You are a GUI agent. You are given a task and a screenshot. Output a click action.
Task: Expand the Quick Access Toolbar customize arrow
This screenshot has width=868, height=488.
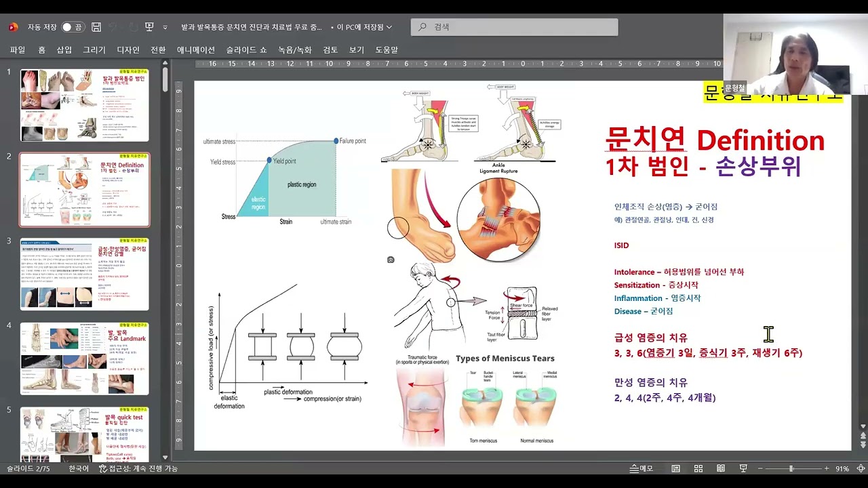165,28
